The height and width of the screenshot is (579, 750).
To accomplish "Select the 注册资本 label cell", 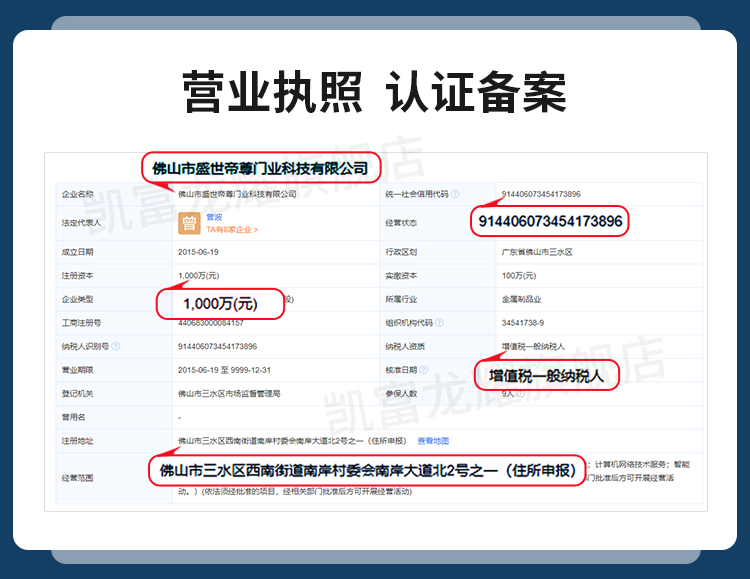I will click(114, 276).
